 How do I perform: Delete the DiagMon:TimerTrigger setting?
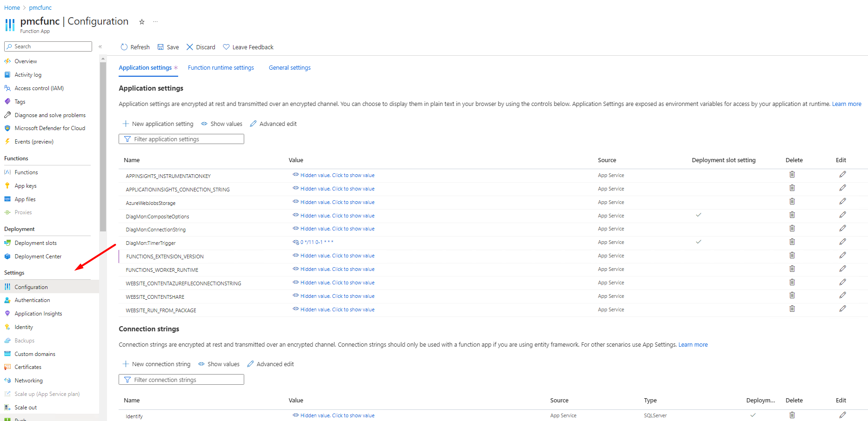click(792, 242)
